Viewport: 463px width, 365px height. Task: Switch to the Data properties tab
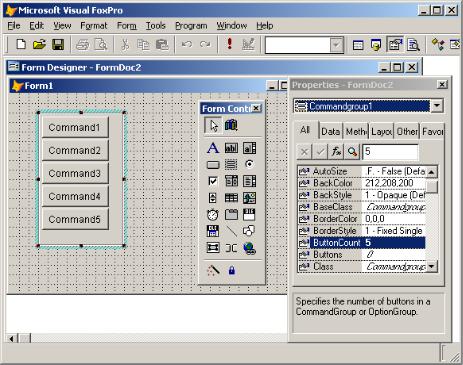[x=330, y=132]
